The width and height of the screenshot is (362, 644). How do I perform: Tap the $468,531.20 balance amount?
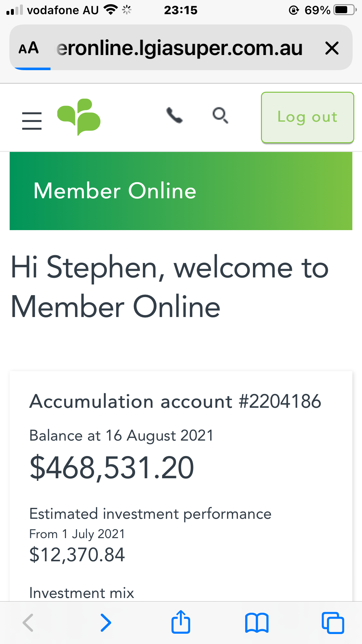[x=112, y=468]
